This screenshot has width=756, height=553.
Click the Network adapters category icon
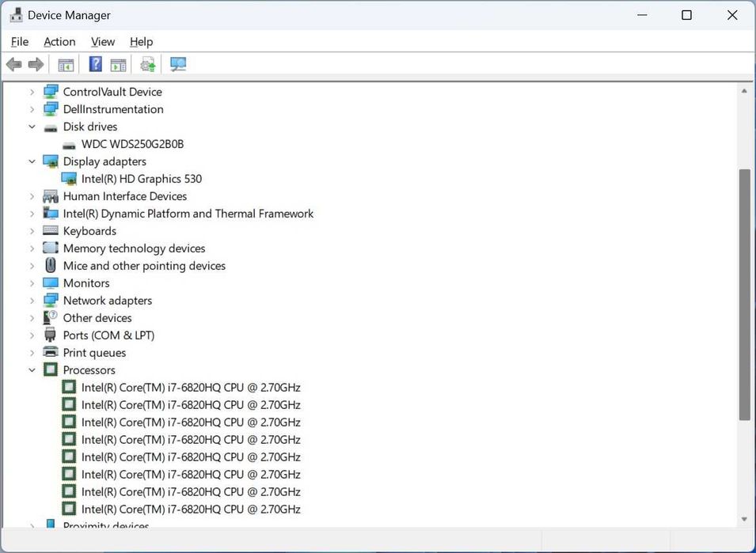tap(51, 300)
